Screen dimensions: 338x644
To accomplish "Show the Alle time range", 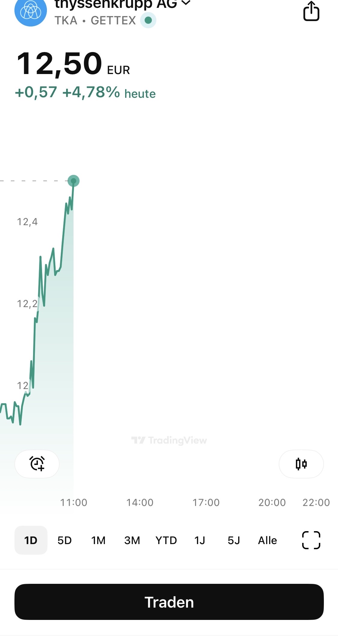I will point(267,540).
